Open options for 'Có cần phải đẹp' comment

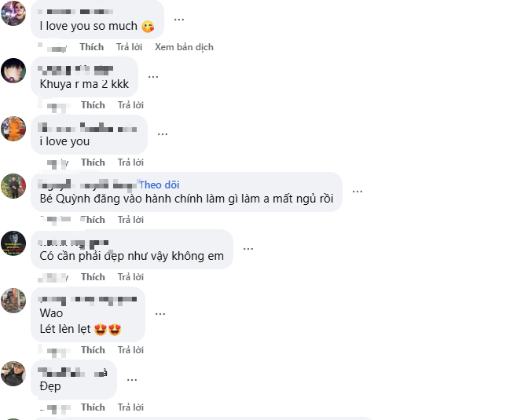tap(248, 248)
